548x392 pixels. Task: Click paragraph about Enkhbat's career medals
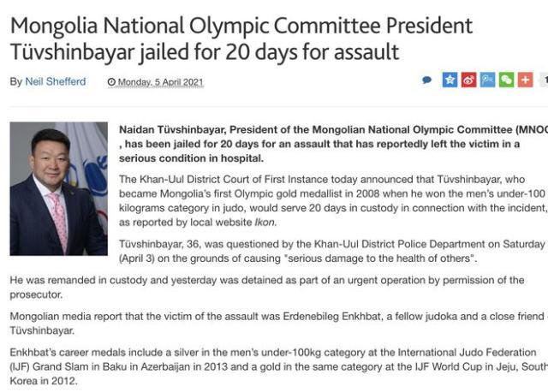click(x=274, y=366)
